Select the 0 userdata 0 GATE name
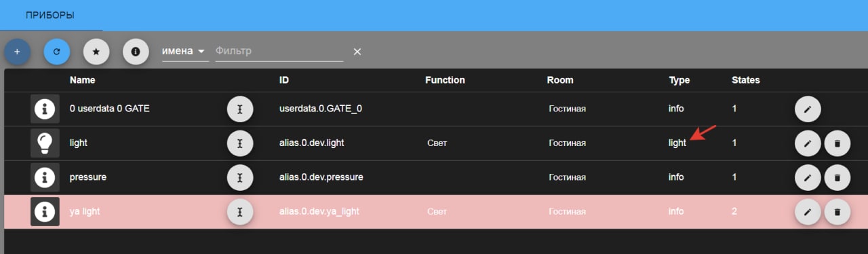The height and width of the screenshot is (254, 868). click(110, 109)
